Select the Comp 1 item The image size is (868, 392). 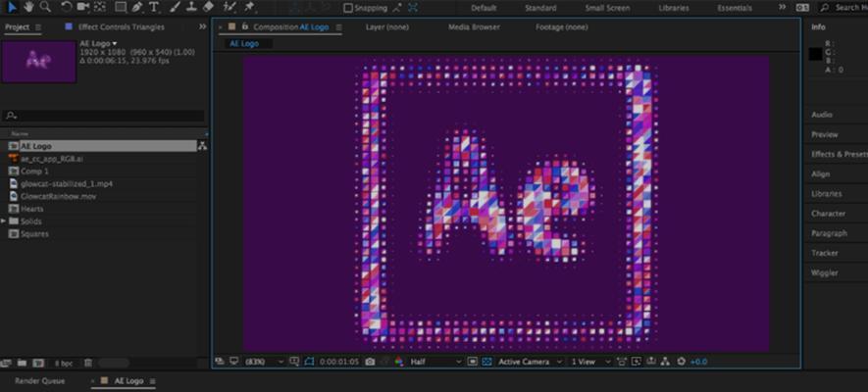point(34,171)
